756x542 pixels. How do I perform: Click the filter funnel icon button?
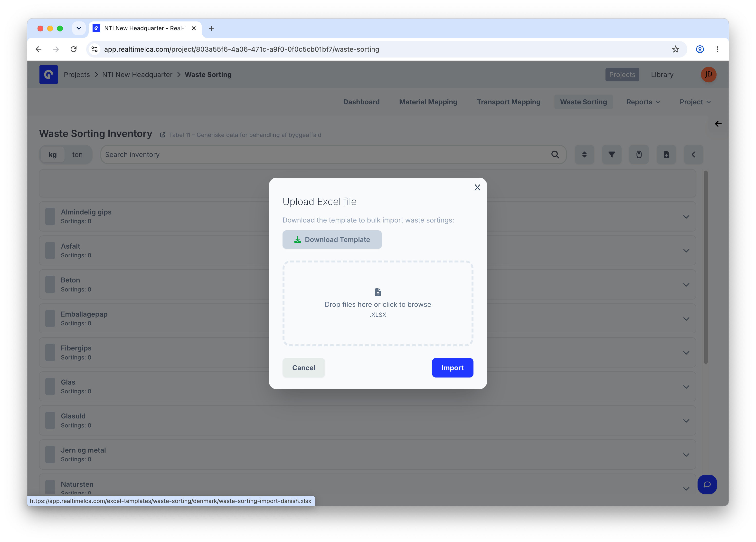tap(612, 155)
